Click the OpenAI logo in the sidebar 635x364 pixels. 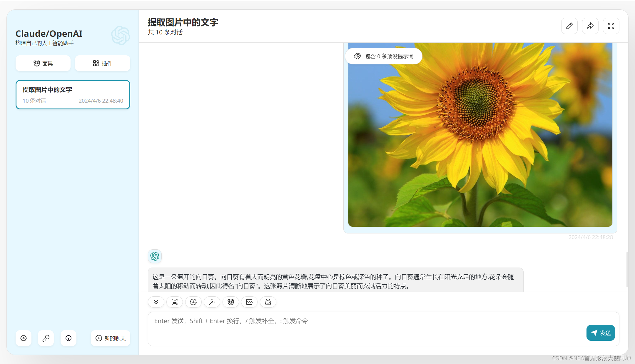(121, 36)
